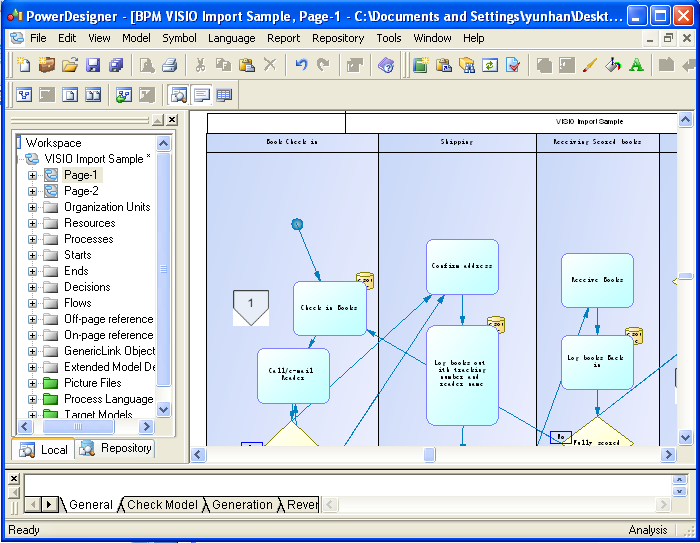Expand the Decisions folder node

pos(32,287)
